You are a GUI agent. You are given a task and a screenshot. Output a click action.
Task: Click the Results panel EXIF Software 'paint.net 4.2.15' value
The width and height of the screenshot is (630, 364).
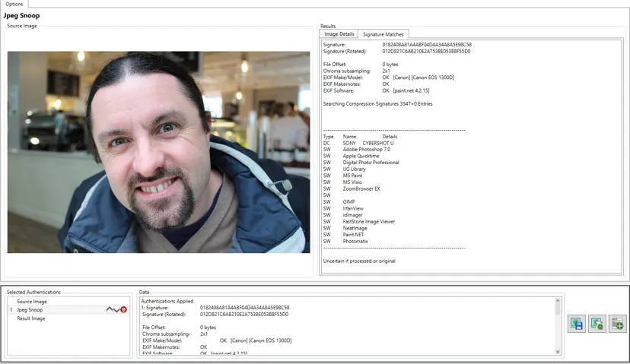[411, 90]
